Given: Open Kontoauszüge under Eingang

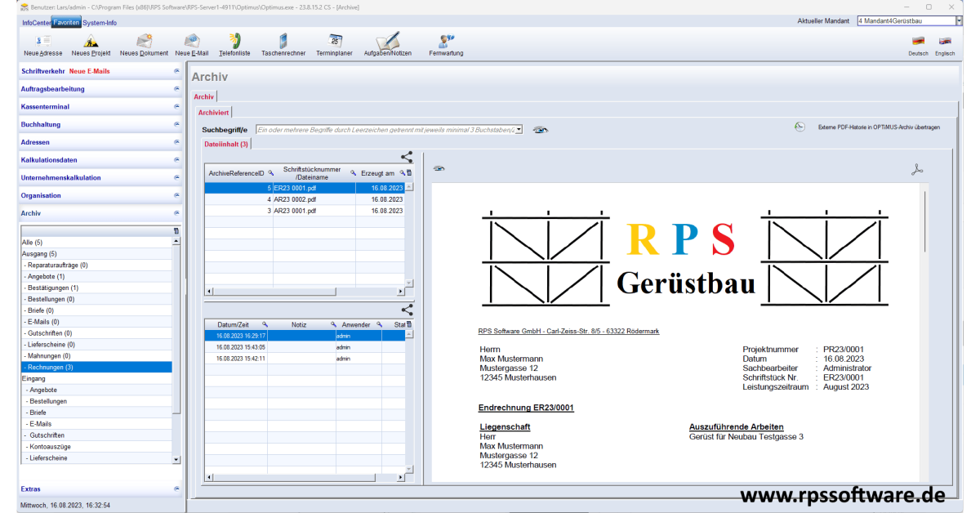Looking at the screenshot, I should [96, 447].
